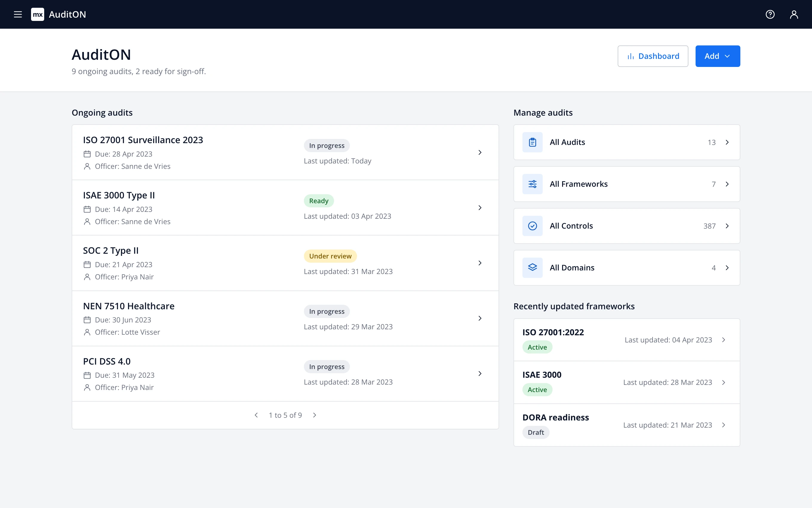Expand PCI DSS 4.0 audit chevron
812x508 pixels.
[480, 374]
